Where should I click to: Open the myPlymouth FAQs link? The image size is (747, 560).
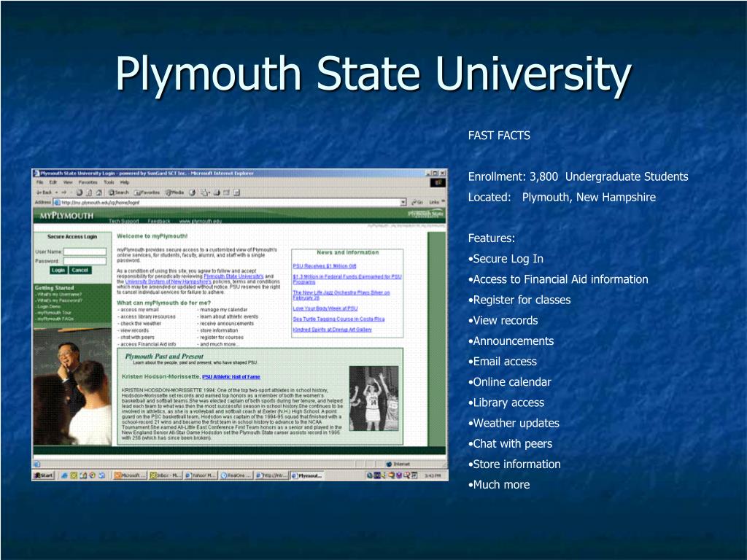[x=55, y=319]
